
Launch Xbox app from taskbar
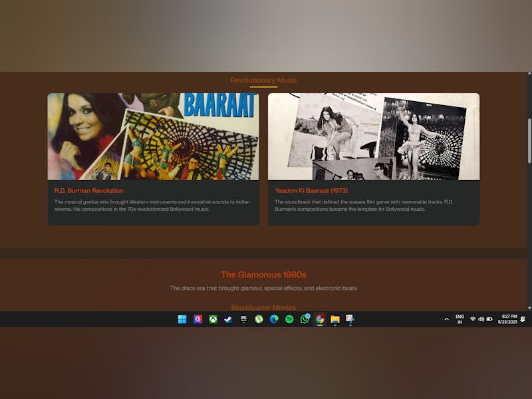(213, 319)
